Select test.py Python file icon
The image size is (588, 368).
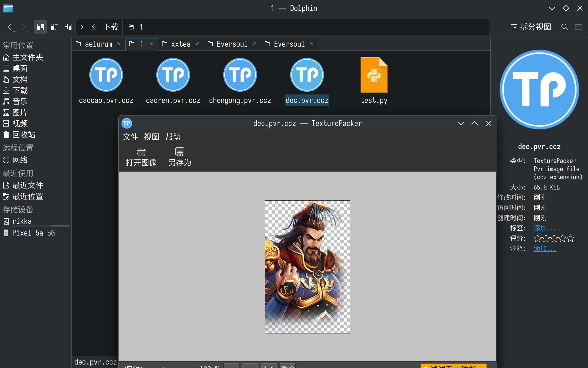click(x=374, y=75)
